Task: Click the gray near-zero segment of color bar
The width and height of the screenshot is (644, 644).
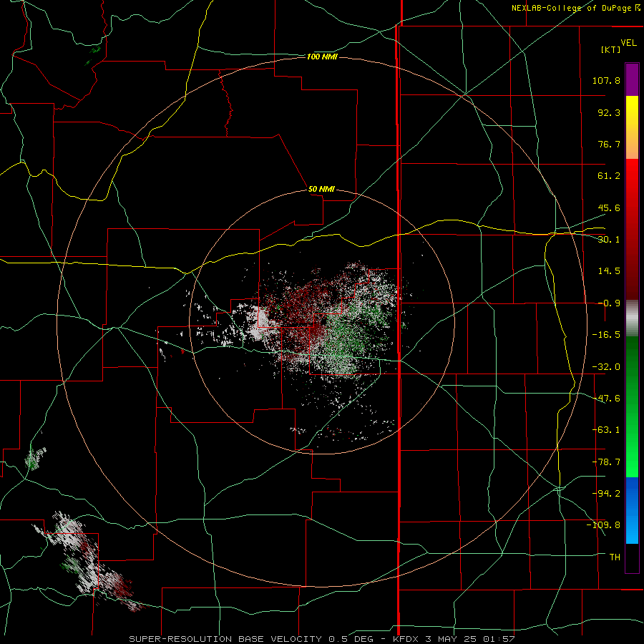Action: tap(632, 318)
